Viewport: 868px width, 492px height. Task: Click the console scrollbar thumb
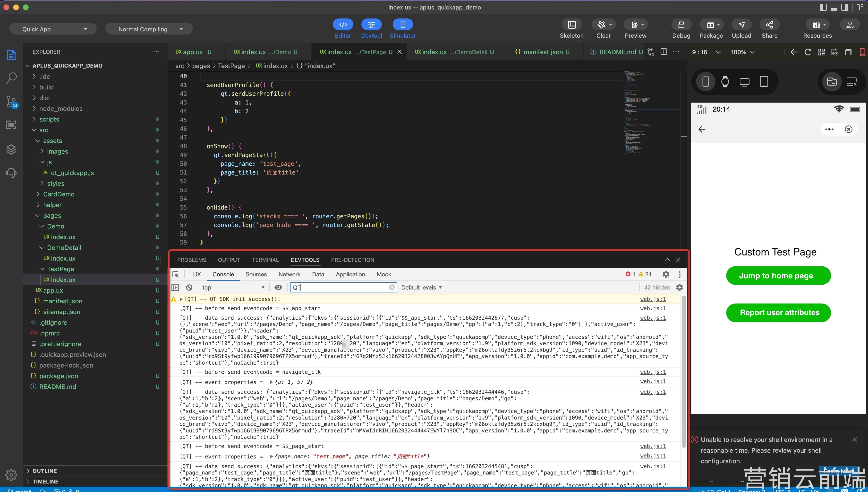point(684,372)
